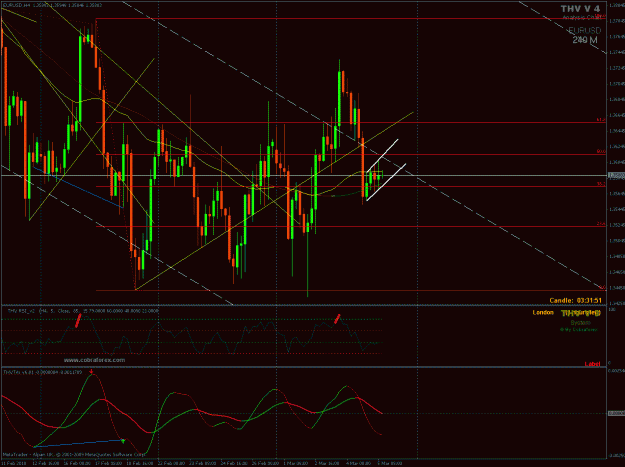
Task: Select the second red divergence mark in RSI panel
Action: point(337,318)
